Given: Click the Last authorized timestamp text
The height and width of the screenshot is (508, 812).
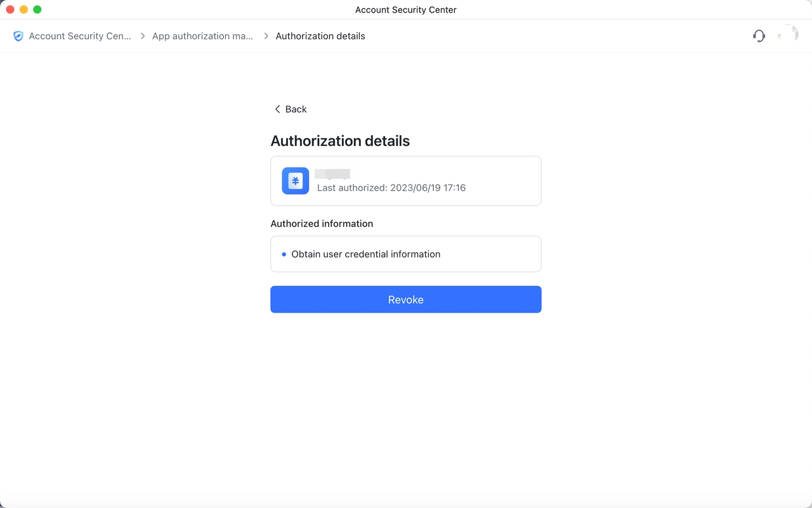Looking at the screenshot, I should coord(391,187).
